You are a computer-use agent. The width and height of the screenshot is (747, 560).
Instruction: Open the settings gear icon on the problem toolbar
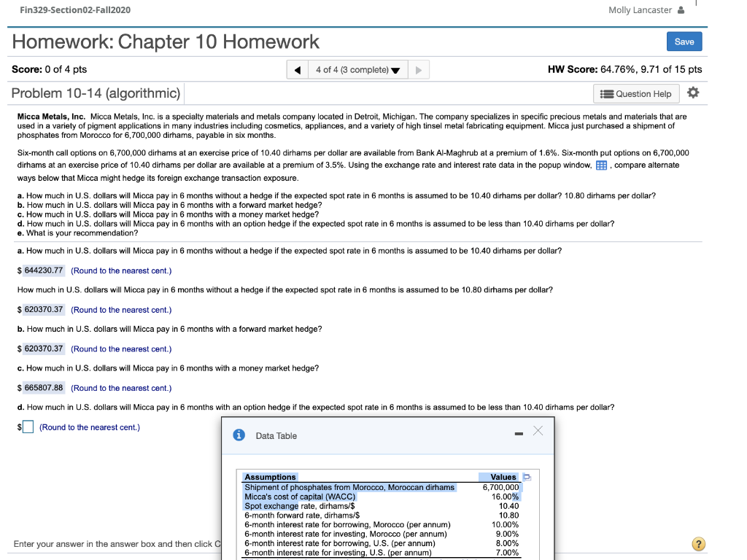click(x=692, y=93)
